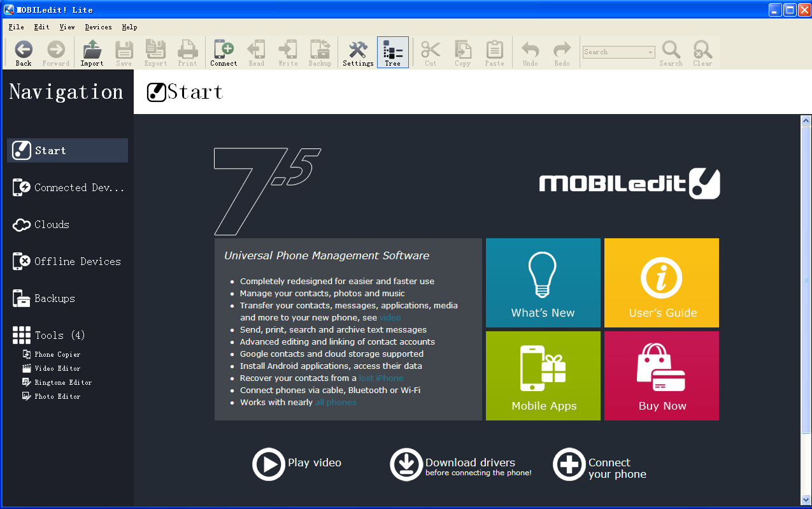Click the Redo toolbar icon
This screenshot has height=509, width=812.
tap(562, 53)
